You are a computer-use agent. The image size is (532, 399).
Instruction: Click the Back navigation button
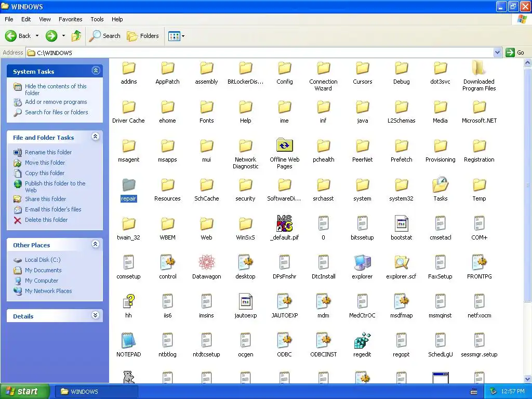(x=18, y=36)
